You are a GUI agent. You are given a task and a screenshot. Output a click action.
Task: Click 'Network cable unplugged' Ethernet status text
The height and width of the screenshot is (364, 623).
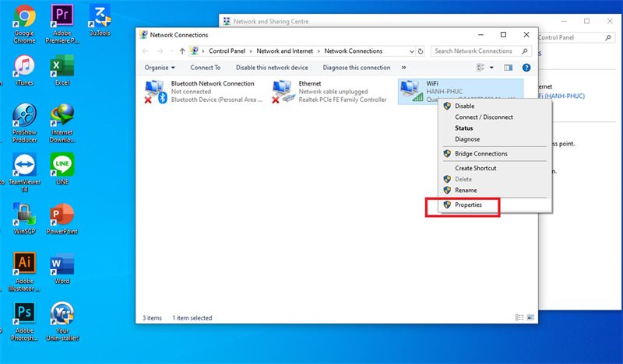[x=333, y=92]
